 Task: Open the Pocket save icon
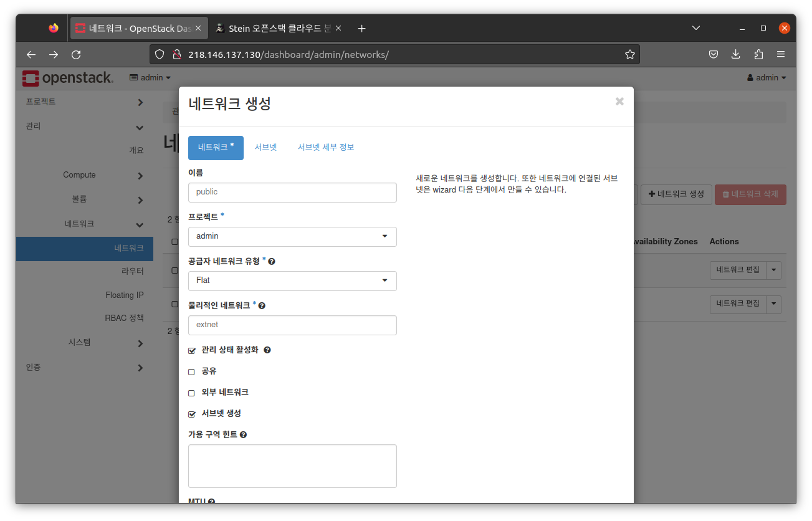714,54
